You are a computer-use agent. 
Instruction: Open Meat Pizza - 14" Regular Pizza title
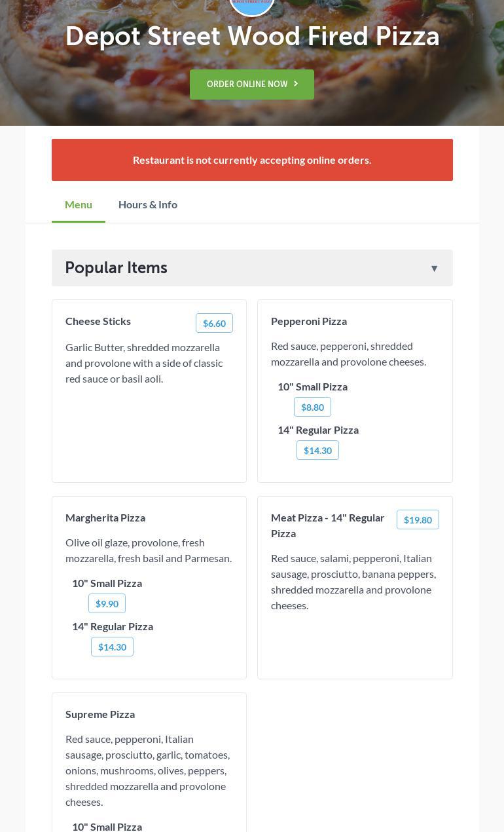tap(327, 525)
